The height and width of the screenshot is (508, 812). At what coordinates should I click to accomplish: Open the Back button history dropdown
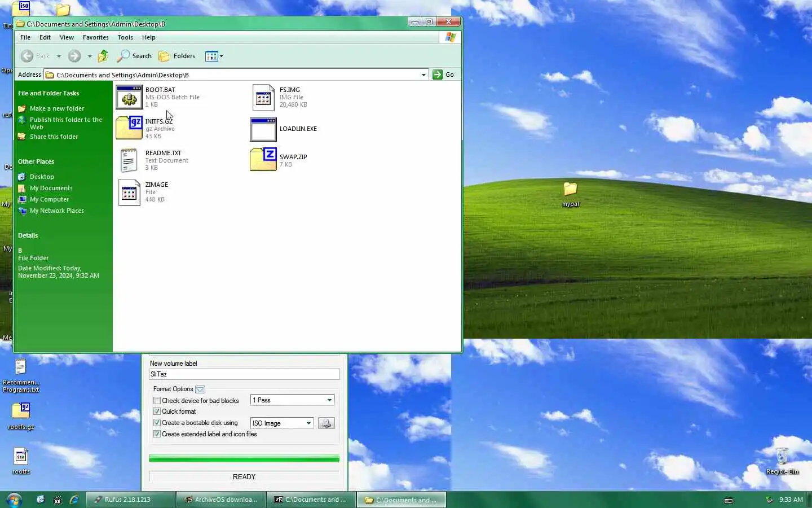click(59, 56)
